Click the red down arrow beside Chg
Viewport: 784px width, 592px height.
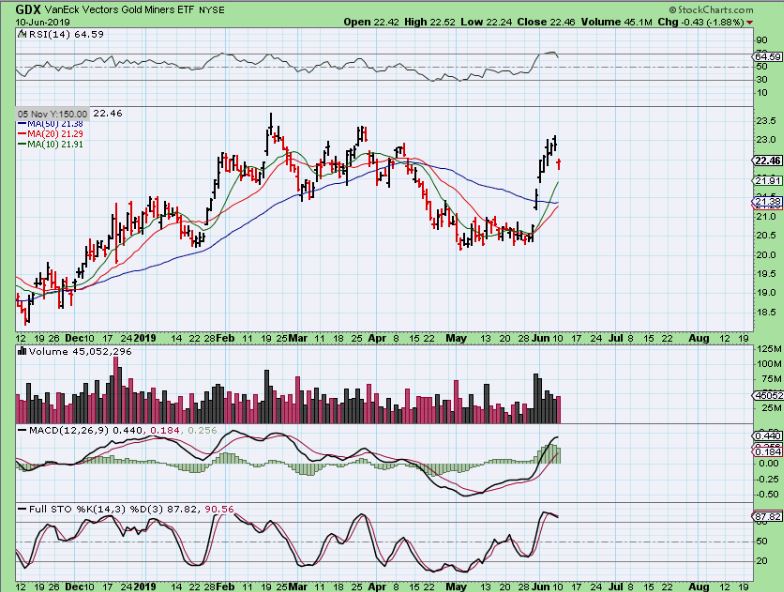pos(749,22)
